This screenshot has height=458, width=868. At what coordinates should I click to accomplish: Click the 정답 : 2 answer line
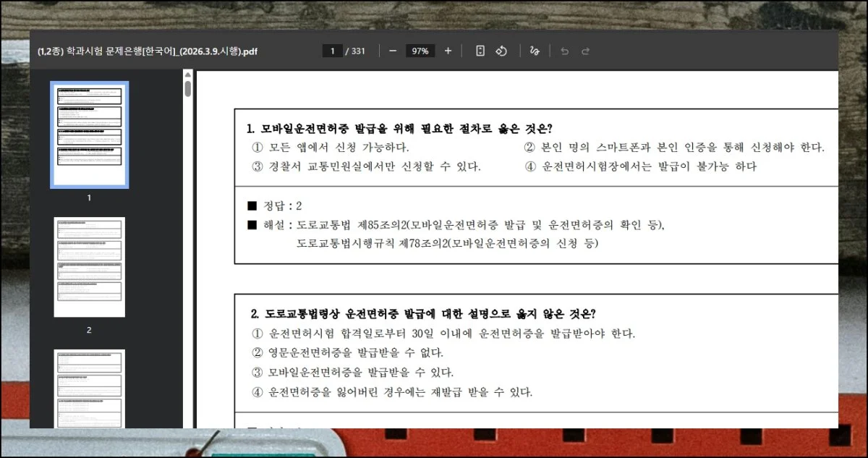click(275, 206)
